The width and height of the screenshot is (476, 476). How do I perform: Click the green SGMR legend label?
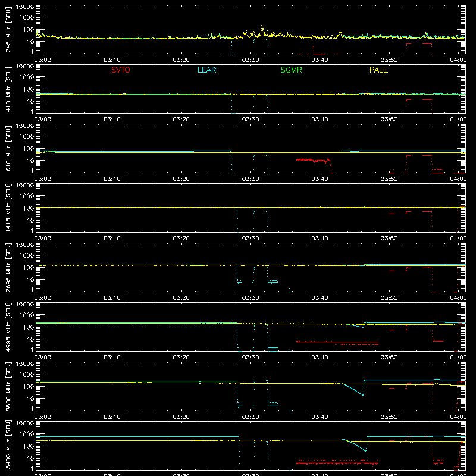pos(291,70)
